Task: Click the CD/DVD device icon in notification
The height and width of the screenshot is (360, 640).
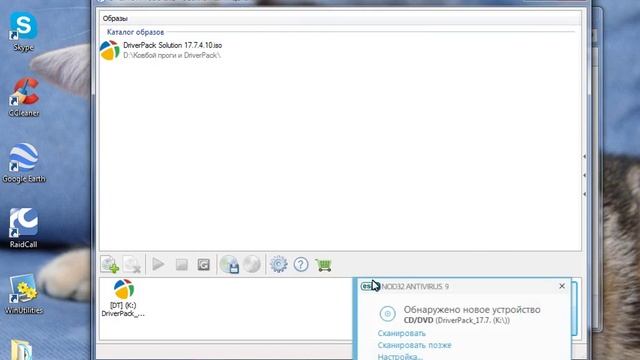Action: (387, 314)
